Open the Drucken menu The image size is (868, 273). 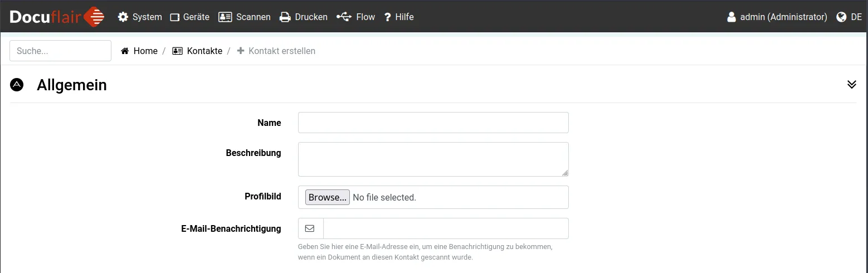(311, 17)
